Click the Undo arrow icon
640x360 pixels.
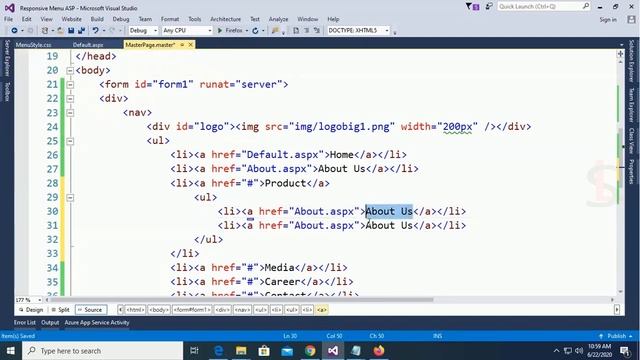[x=96, y=31]
